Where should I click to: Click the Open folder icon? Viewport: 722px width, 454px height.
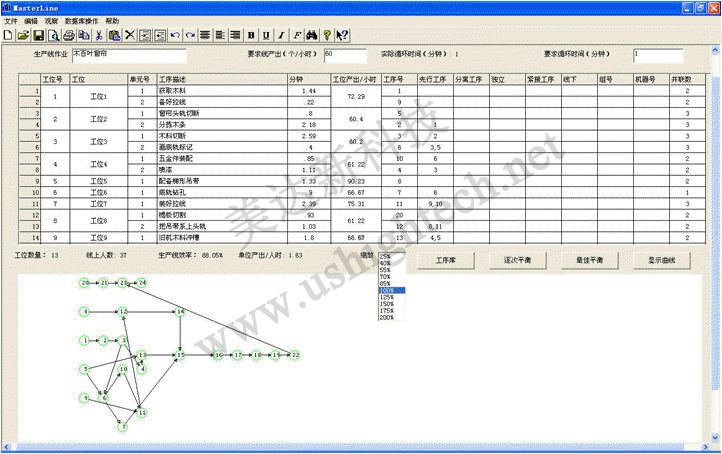point(23,35)
